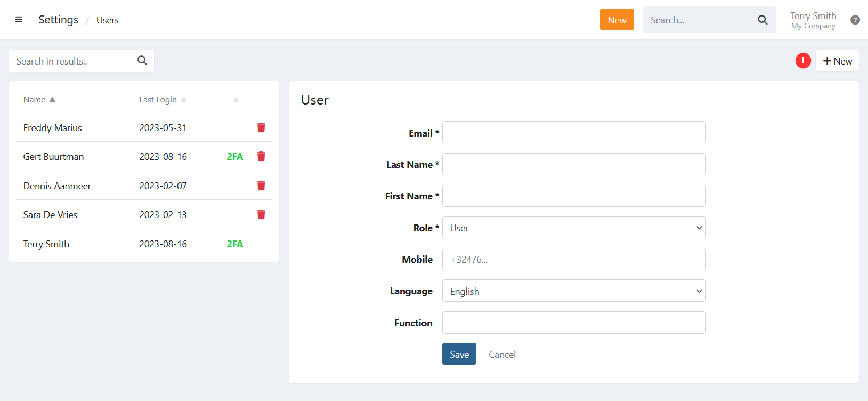This screenshot has width=868, height=401.
Task: Click the orange New button
Action: click(616, 20)
